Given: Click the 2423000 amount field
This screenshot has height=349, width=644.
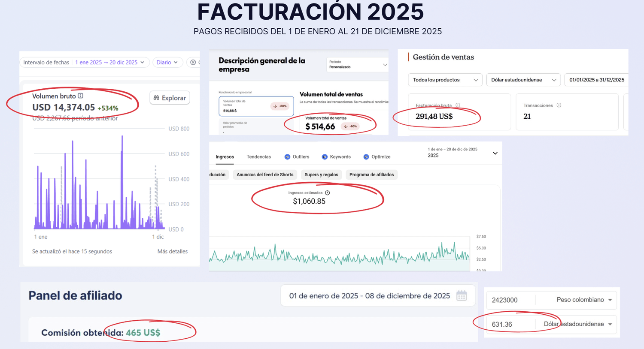Looking at the screenshot, I should click(x=511, y=300).
